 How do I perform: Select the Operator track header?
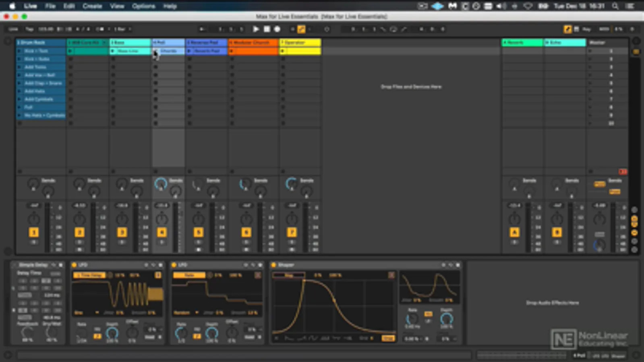tap(300, 42)
